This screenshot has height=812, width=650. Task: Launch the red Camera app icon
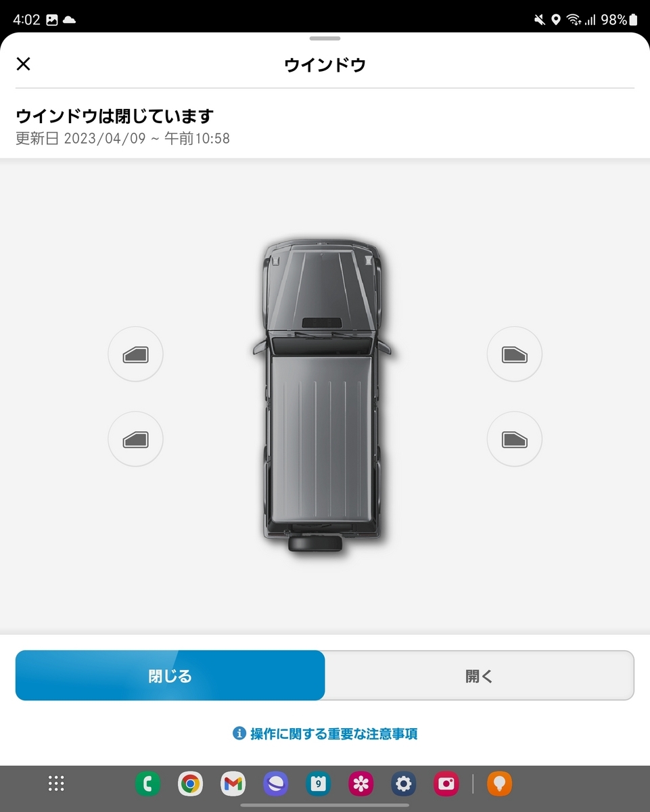point(446,784)
